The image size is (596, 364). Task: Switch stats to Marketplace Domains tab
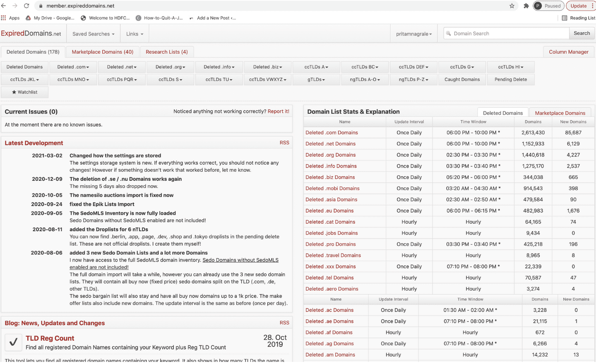pos(560,113)
